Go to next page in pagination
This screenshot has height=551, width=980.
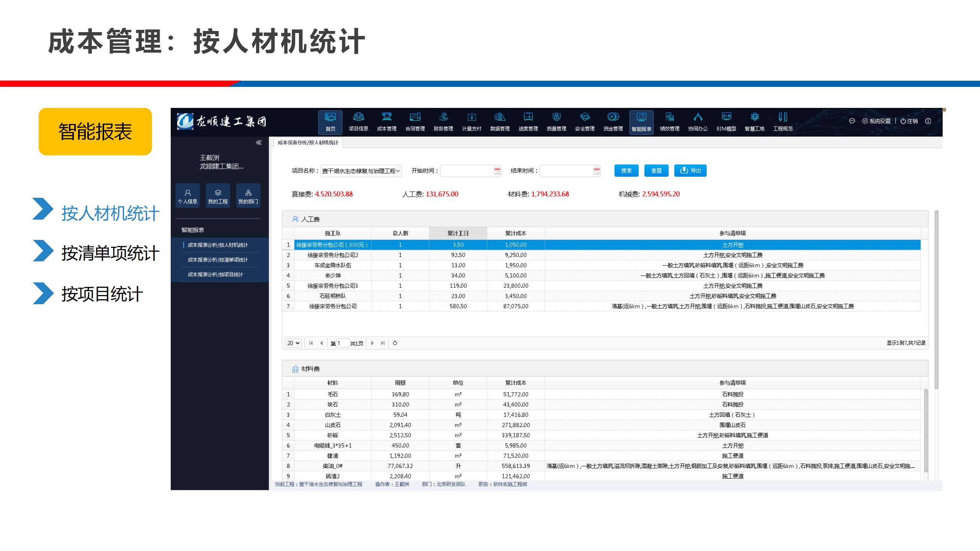point(372,343)
